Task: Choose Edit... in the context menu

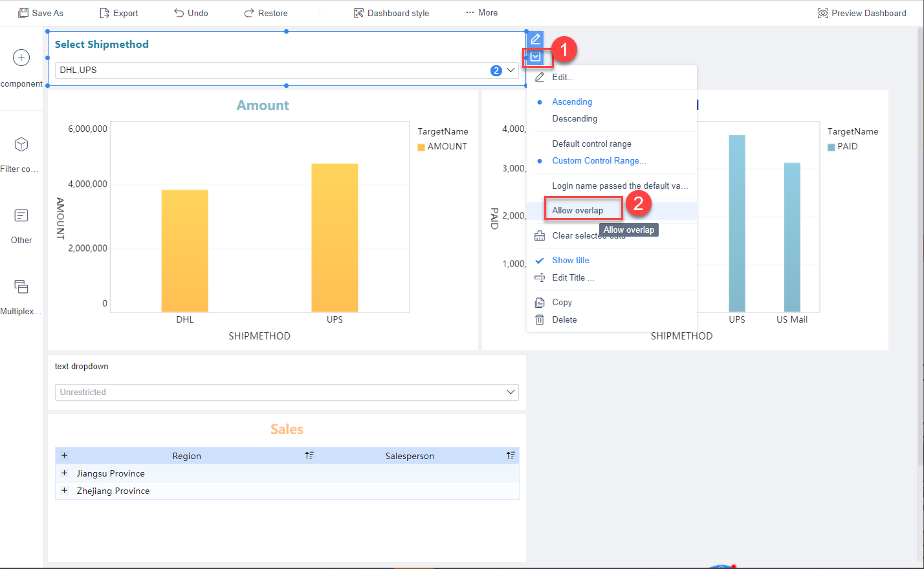Action: (x=563, y=77)
